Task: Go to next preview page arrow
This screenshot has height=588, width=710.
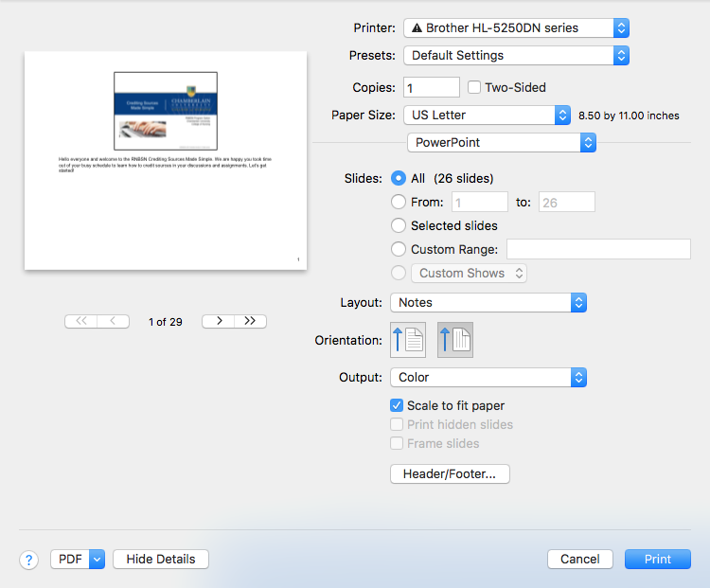Action: (x=219, y=321)
